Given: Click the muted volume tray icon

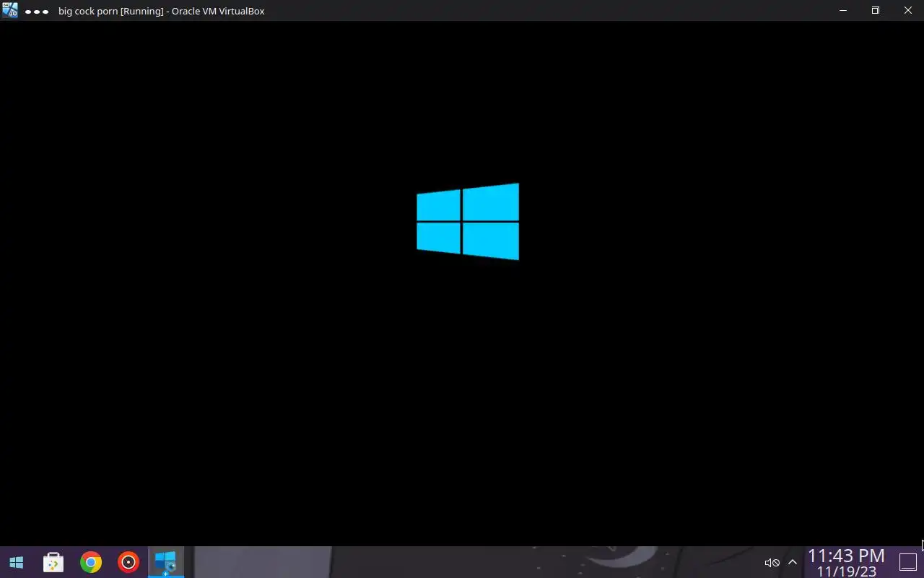Looking at the screenshot, I should [x=772, y=563].
